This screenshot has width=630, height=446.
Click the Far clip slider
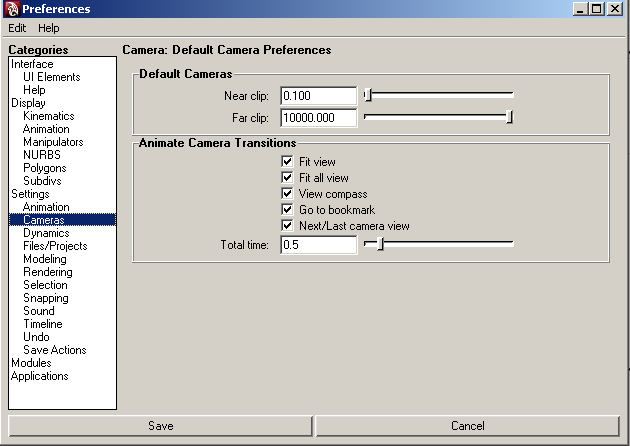coord(438,117)
